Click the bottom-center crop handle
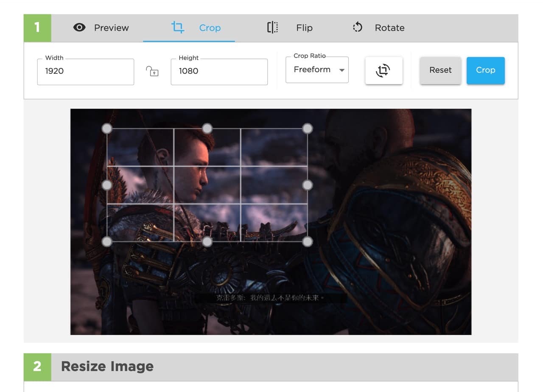 pyautogui.click(x=207, y=242)
